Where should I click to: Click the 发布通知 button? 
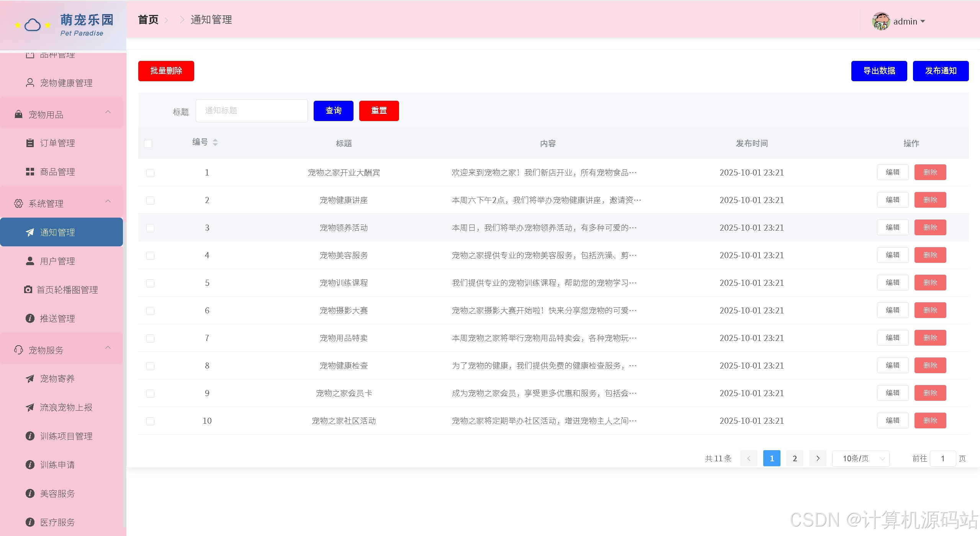coord(941,71)
